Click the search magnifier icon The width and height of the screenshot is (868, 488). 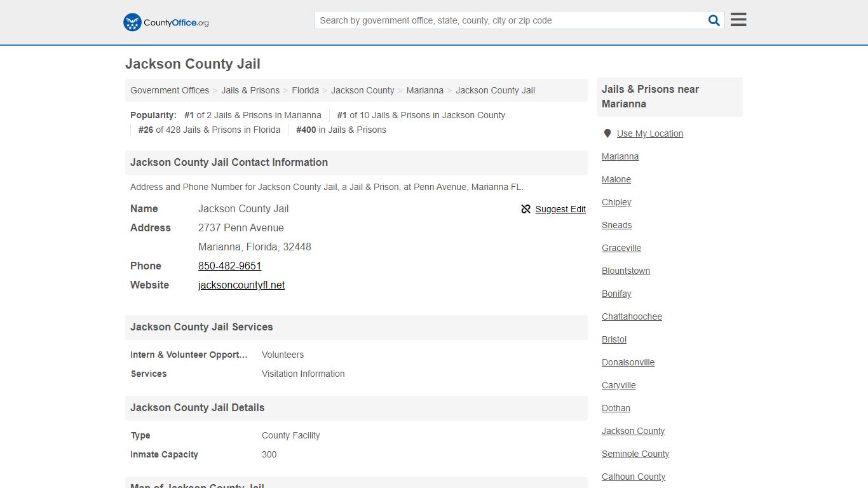(x=714, y=20)
